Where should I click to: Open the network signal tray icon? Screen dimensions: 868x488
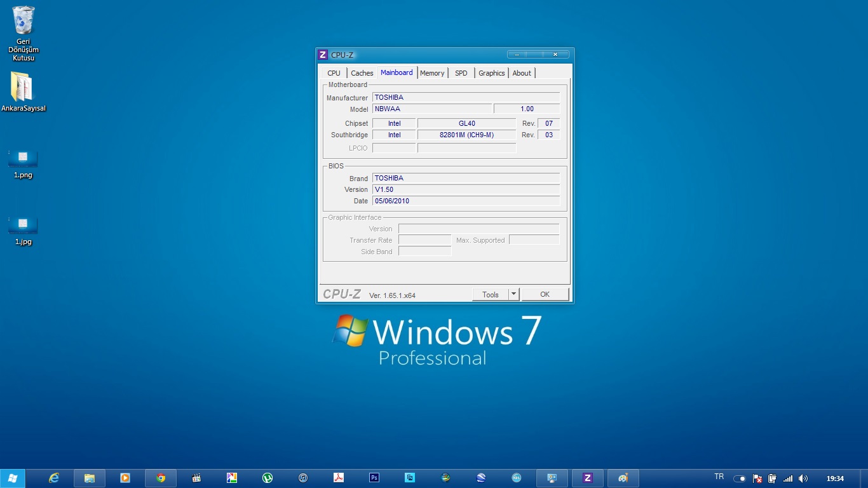point(788,478)
